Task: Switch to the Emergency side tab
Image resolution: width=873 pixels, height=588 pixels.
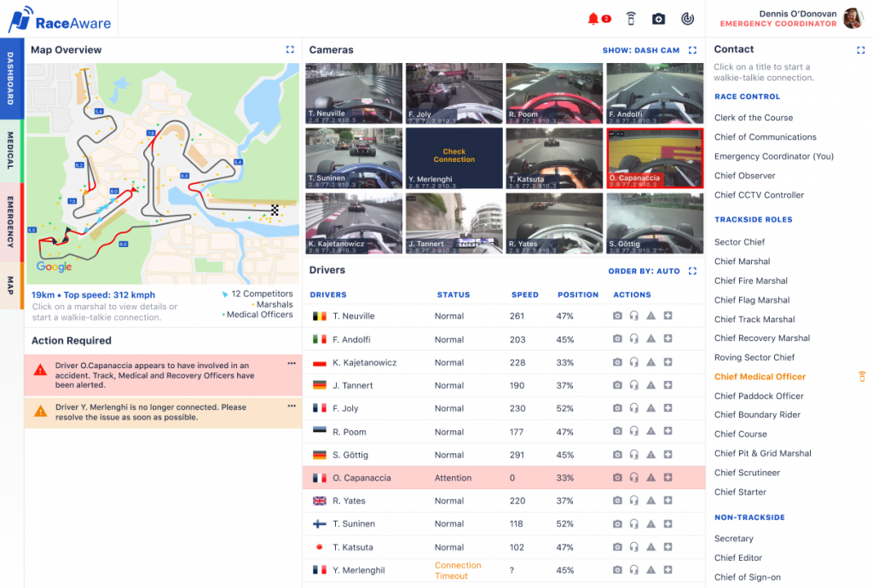Action: click(x=11, y=222)
